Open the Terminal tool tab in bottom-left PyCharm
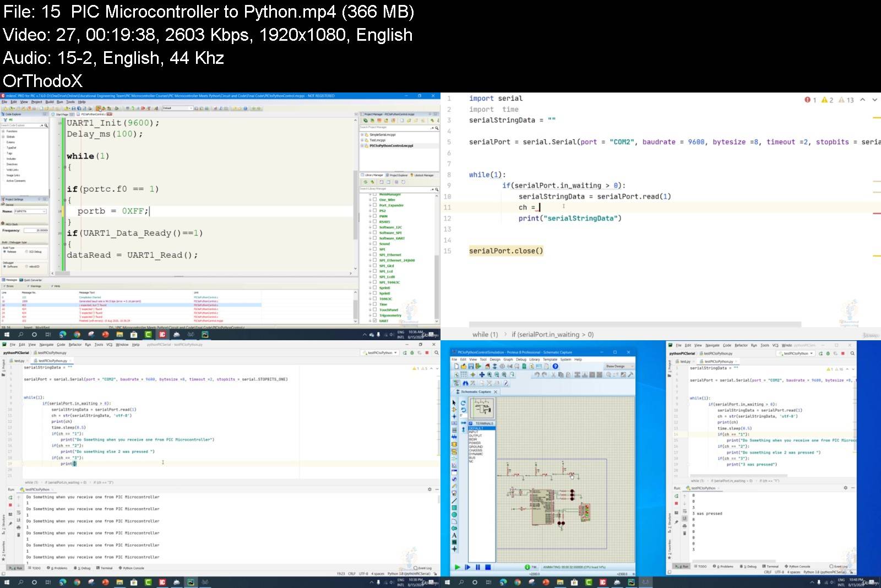 [105, 568]
